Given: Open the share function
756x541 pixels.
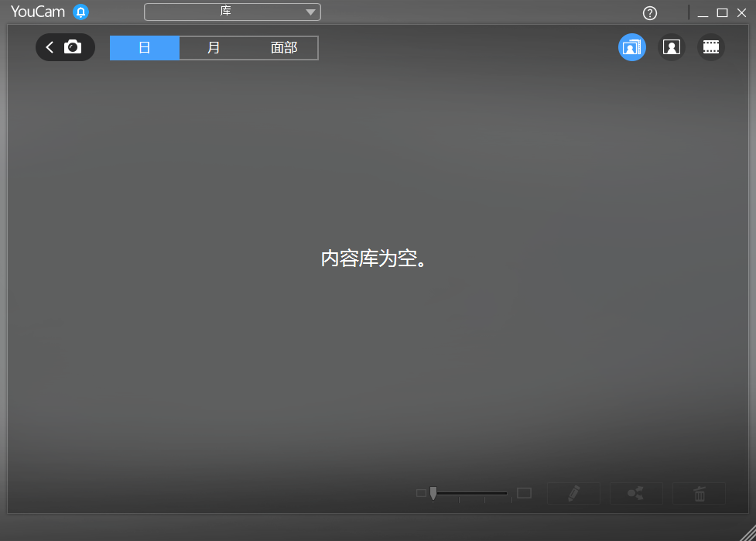Looking at the screenshot, I should [x=636, y=493].
